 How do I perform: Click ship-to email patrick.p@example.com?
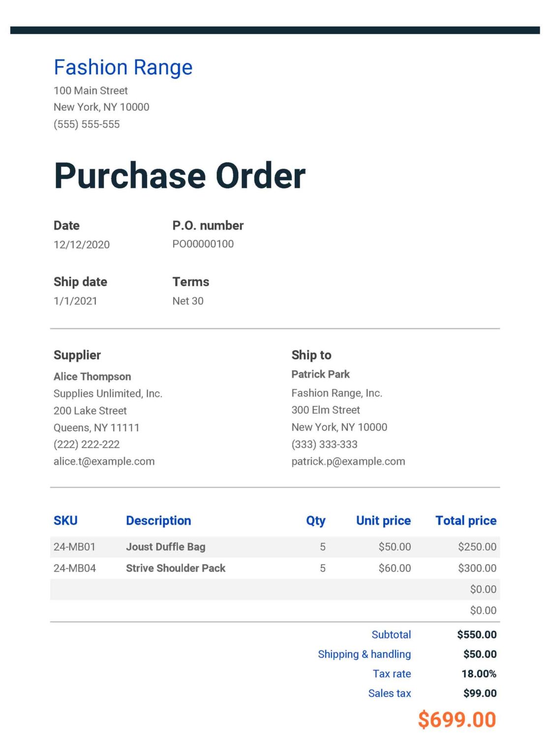(348, 461)
